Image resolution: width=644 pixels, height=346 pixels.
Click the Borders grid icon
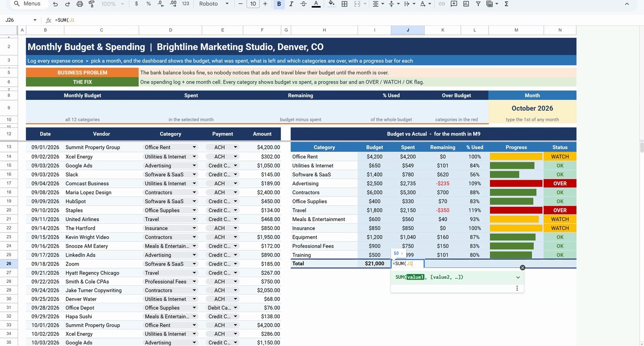coord(345,4)
